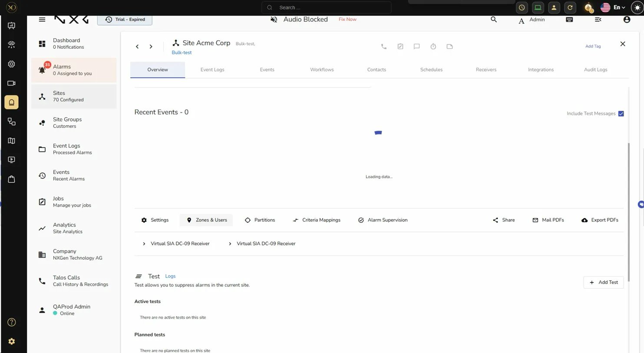Toggle the light/dark theme button
The height and width of the screenshot is (353, 644).
coord(637,8)
